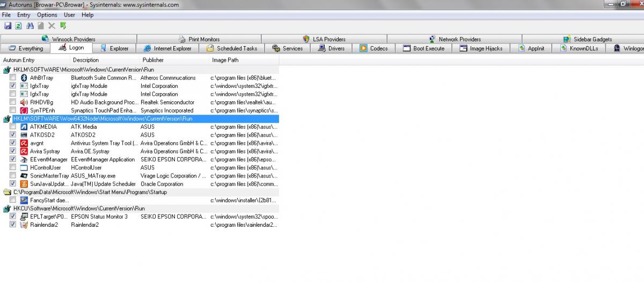The image size is (644, 282).
Task: Click the SynTPEnh Synaptics icon
Action: [24, 110]
